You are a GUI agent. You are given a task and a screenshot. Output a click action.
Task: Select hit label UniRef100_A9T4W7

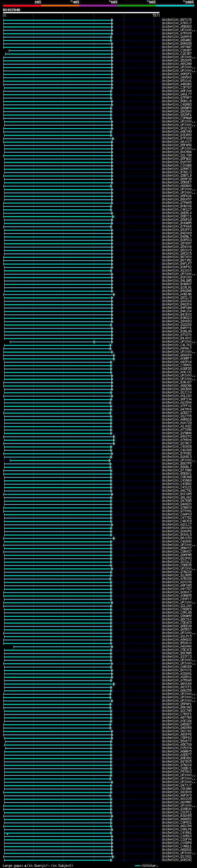coord(177,47)
